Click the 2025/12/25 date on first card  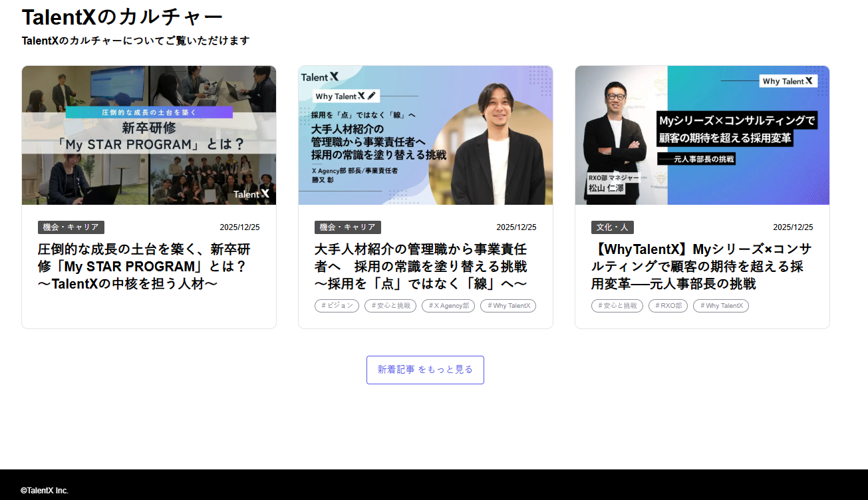[239, 227]
